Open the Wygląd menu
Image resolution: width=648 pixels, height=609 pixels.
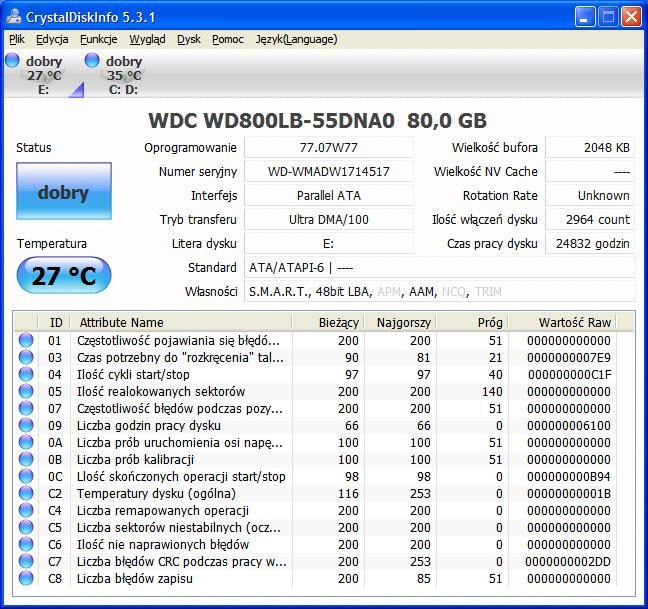[147, 39]
